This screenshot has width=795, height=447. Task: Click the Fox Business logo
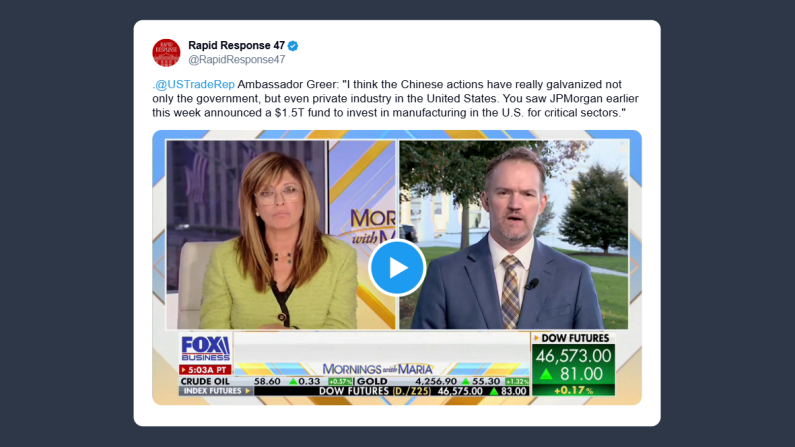205,349
